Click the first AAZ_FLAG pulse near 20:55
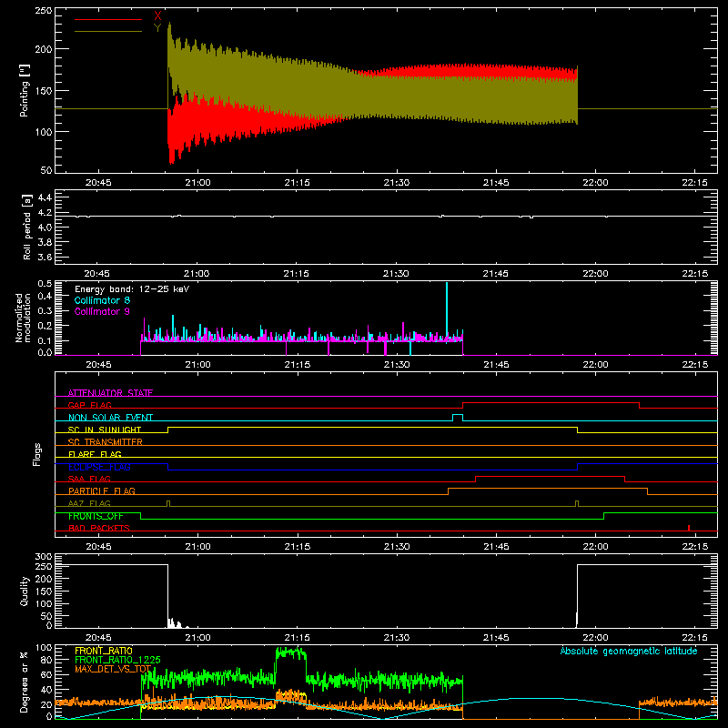The width and height of the screenshot is (728, 728). (x=168, y=503)
